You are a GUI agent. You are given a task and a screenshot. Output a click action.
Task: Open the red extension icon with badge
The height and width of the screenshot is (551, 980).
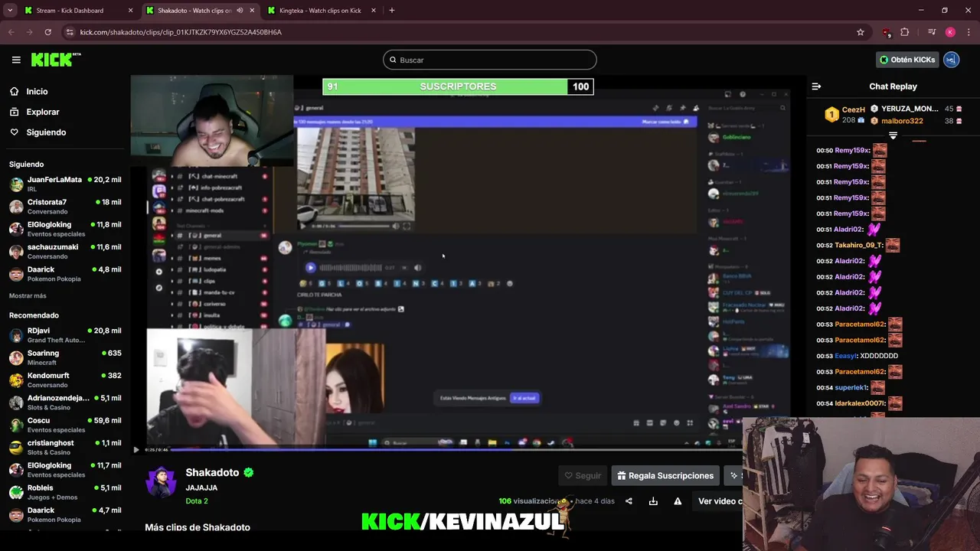pyautogui.click(x=887, y=32)
